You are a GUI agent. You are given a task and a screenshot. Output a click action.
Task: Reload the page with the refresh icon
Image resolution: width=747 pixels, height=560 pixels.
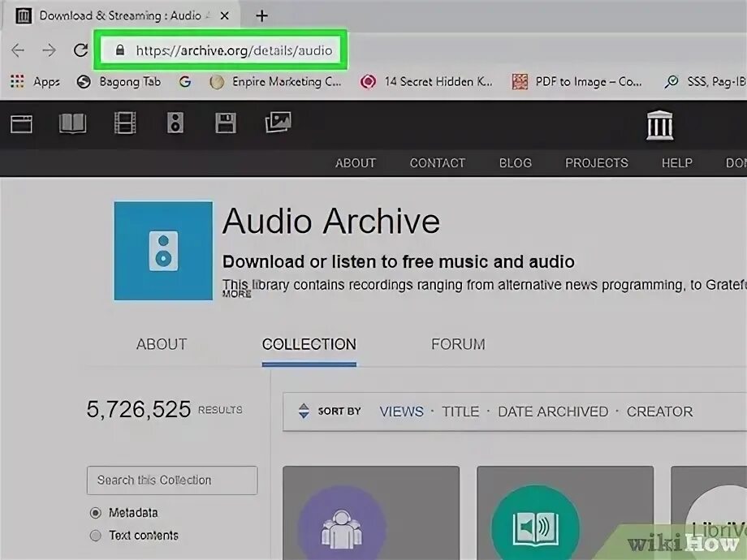click(80, 50)
